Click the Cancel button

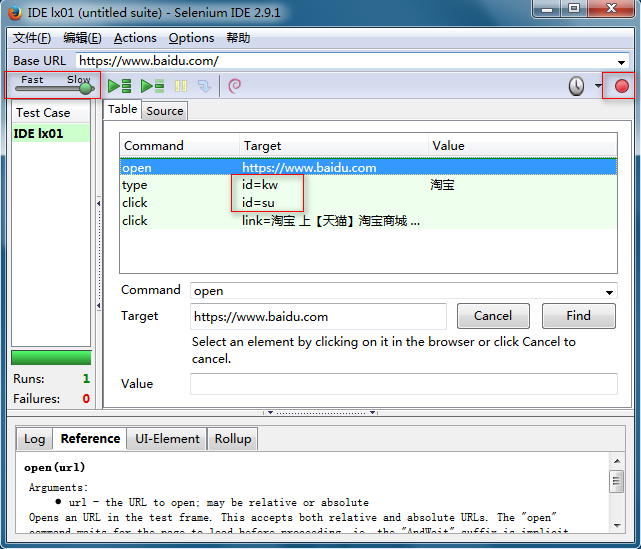(493, 316)
